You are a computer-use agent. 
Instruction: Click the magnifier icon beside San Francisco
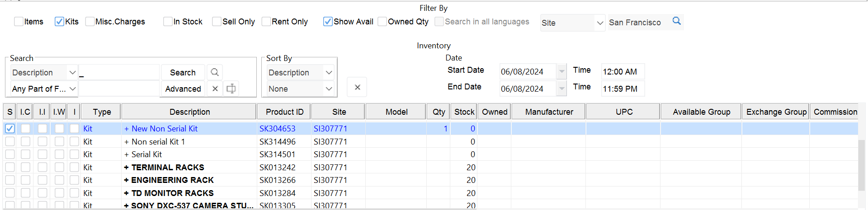676,21
